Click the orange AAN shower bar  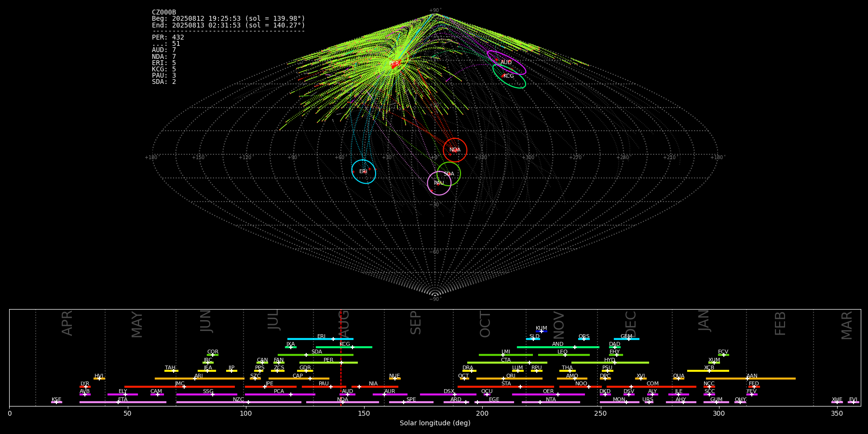(751, 379)
